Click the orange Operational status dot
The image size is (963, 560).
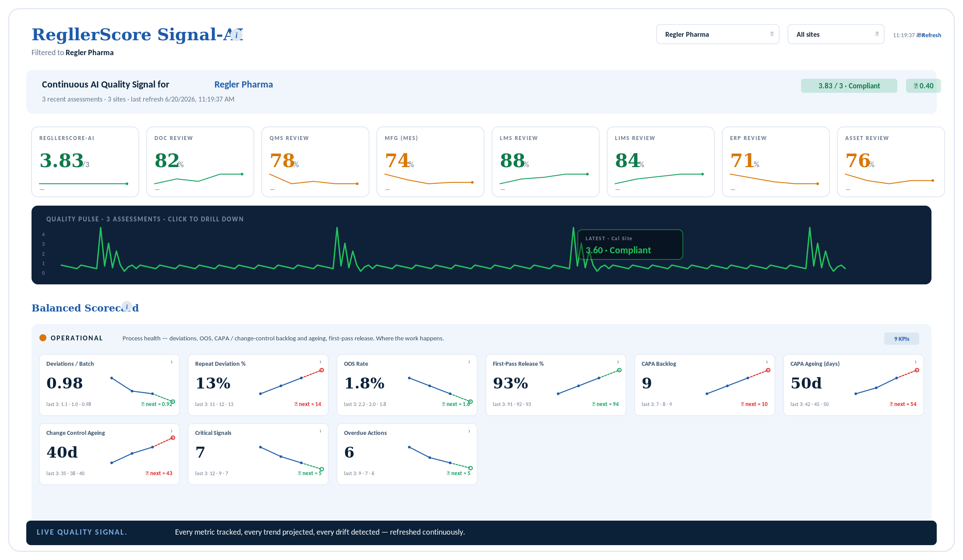(x=43, y=338)
